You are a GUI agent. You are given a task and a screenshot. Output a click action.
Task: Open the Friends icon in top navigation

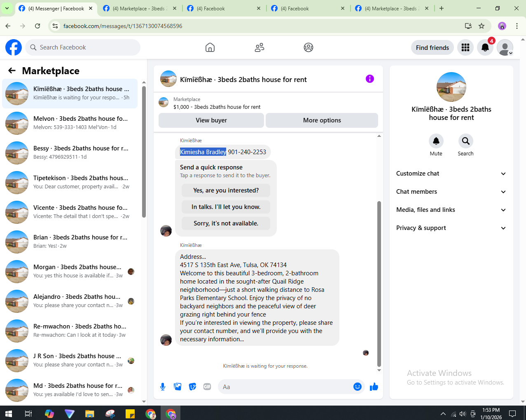pyautogui.click(x=259, y=47)
